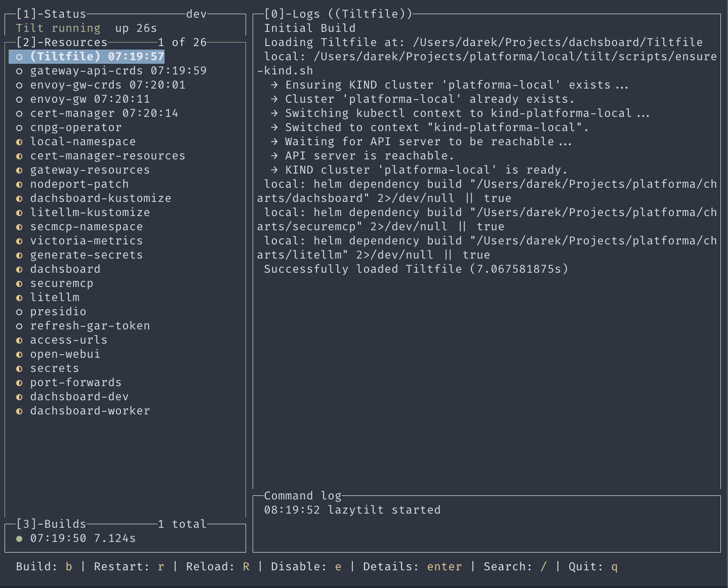Viewport: 728px width, 588px height.
Task: Click the Disable: e shortcut hint
Action: [x=306, y=567]
